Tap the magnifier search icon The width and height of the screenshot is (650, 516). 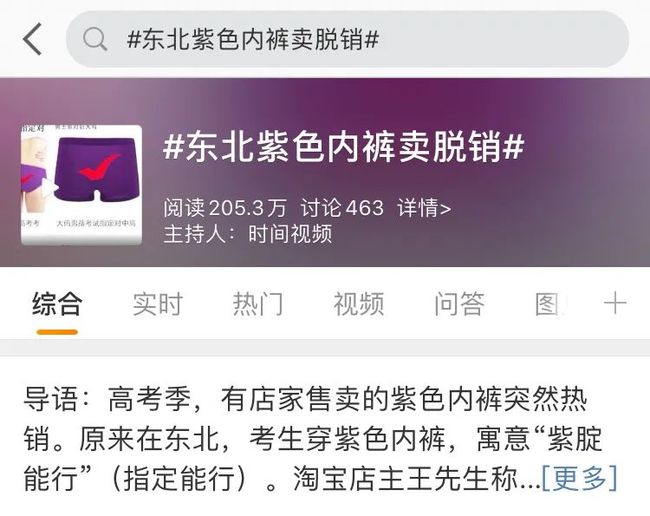(95, 39)
